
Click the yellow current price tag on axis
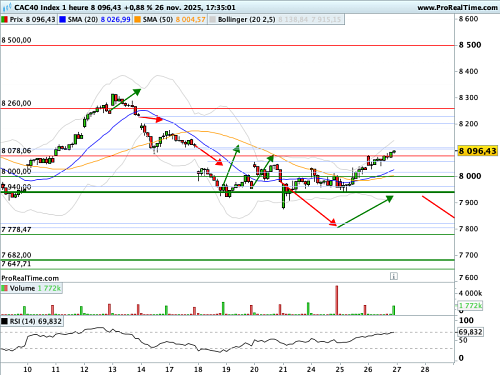477,151
